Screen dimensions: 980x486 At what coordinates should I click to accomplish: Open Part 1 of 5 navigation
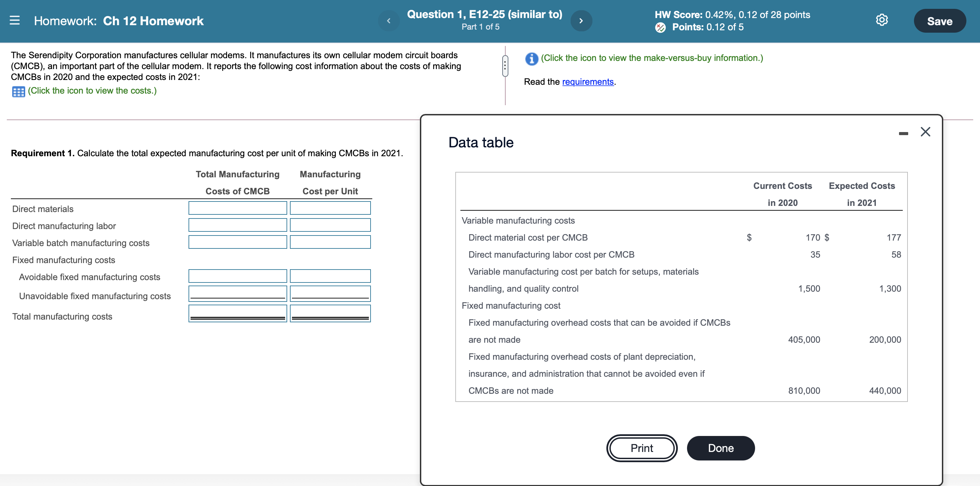[480, 27]
